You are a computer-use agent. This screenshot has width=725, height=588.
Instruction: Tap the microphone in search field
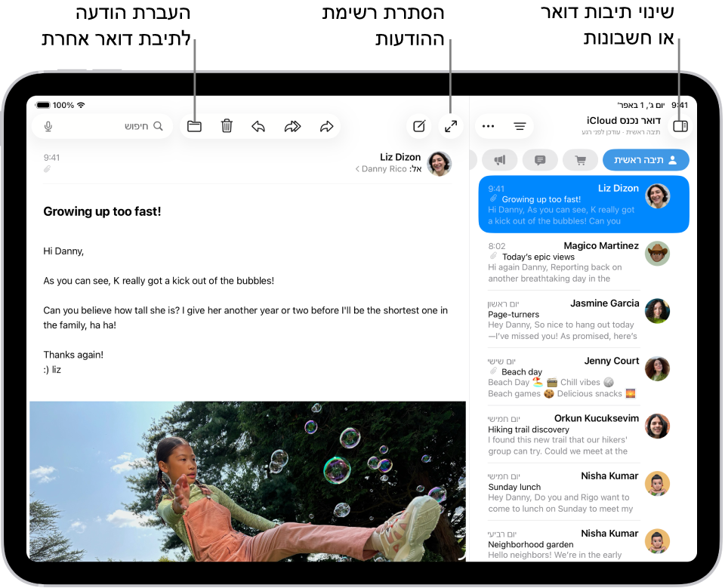click(x=48, y=126)
